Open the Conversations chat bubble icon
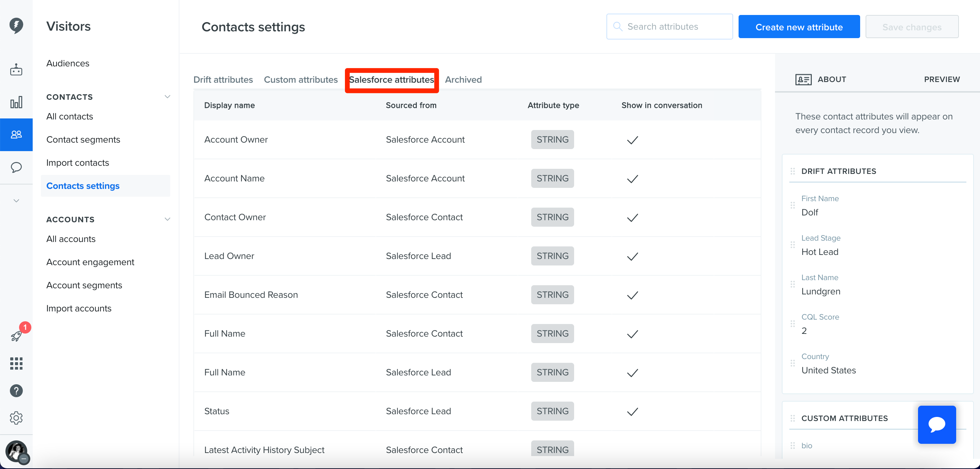 [16, 167]
